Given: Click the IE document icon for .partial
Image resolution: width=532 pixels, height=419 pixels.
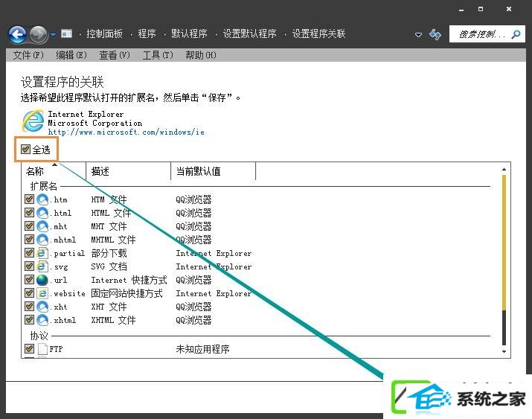Looking at the screenshot, I should tap(42, 253).
